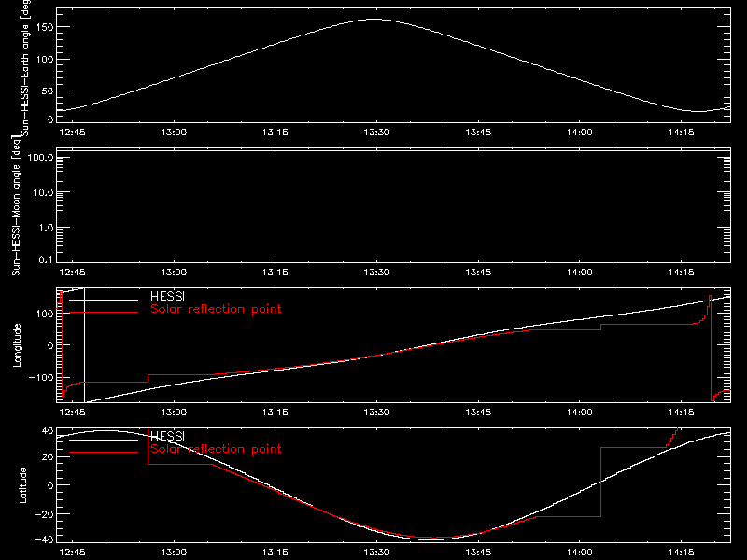Click the -100 tick on Longitude plot
This screenshot has height=560, width=747.
coord(41,378)
